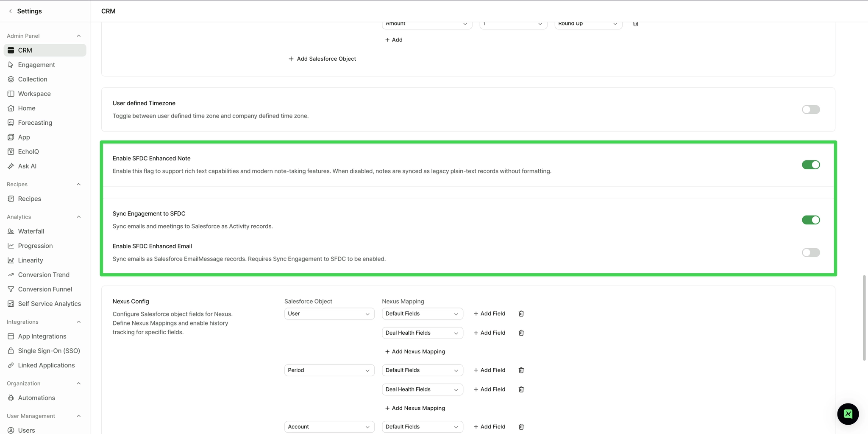Delete Period Default Fields mapping trash icon
Image resolution: width=868 pixels, height=434 pixels.
point(521,370)
